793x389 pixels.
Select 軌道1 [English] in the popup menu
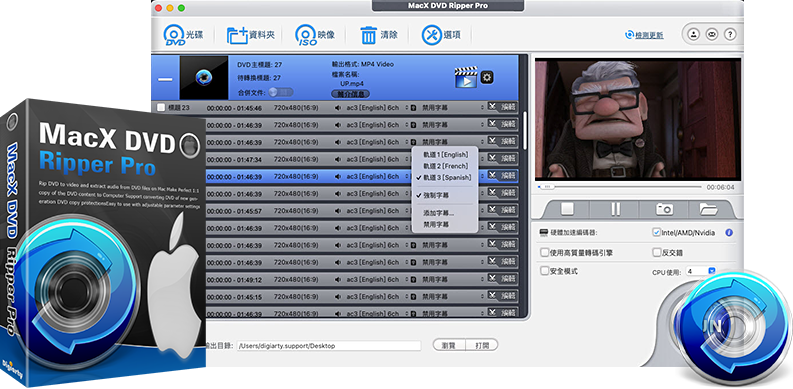445,154
